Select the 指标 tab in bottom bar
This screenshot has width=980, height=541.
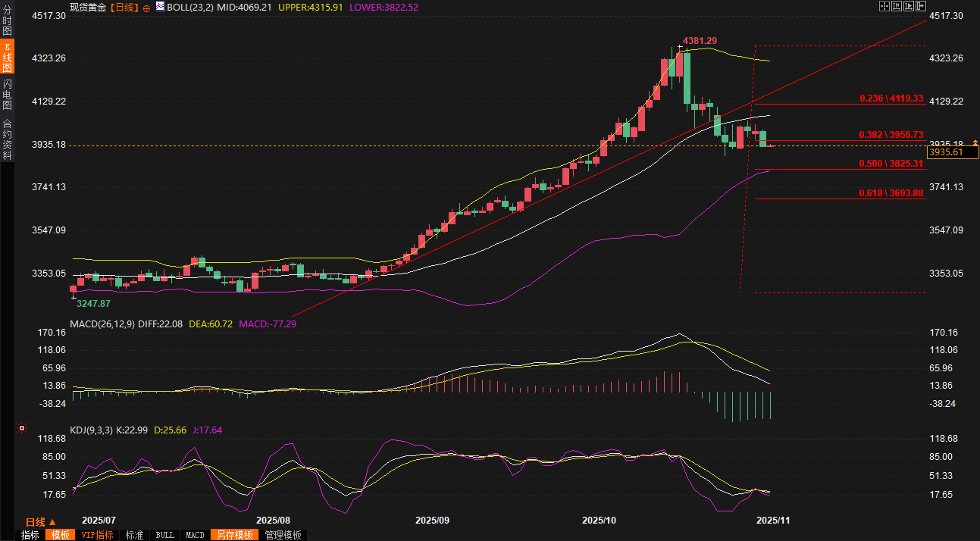pyautogui.click(x=30, y=535)
